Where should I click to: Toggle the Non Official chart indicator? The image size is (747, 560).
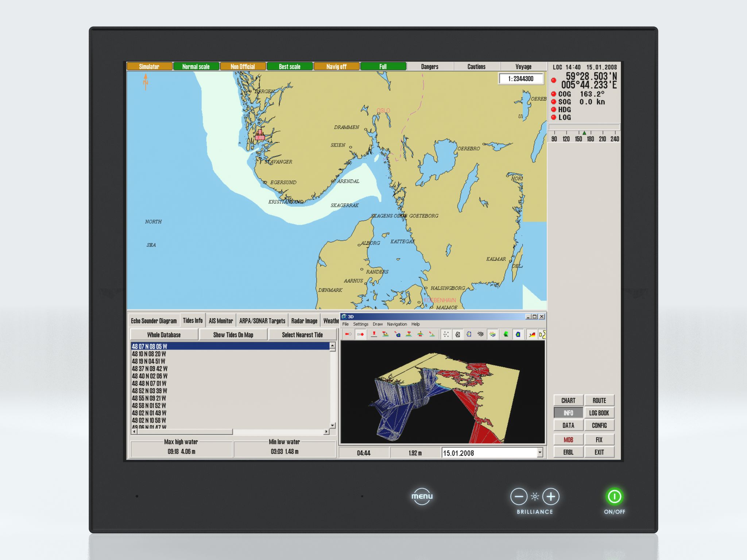[x=243, y=66]
